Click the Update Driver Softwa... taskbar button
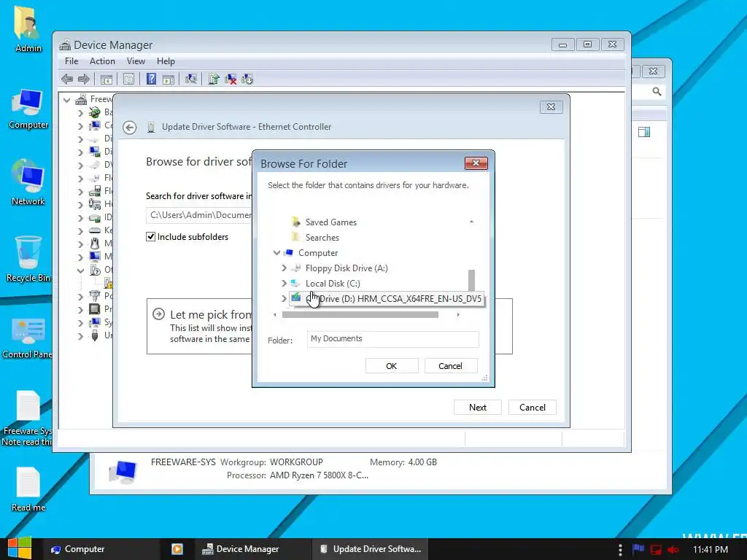Viewport: 747px width, 560px height. click(x=370, y=549)
